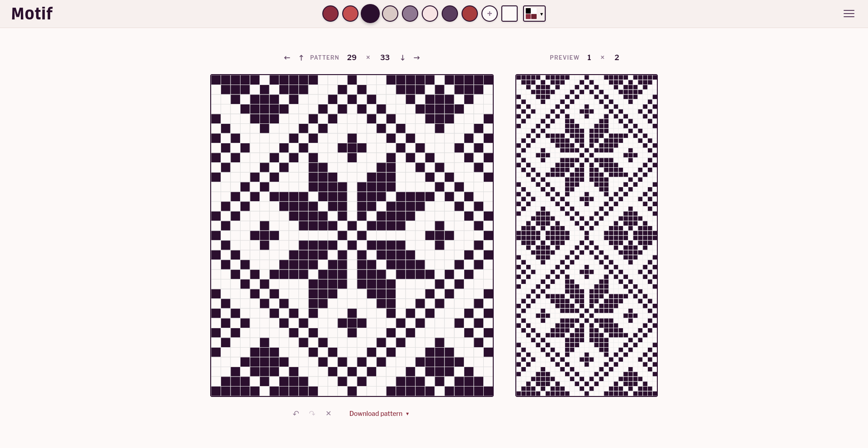The width and height of the screenshot is (868, 448).
Task: Redo the last pattern edit
Action: click(312, 414)
